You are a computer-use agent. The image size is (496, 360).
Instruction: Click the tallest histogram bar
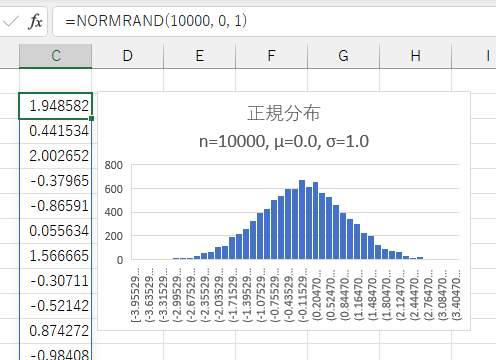coord(302,220)
